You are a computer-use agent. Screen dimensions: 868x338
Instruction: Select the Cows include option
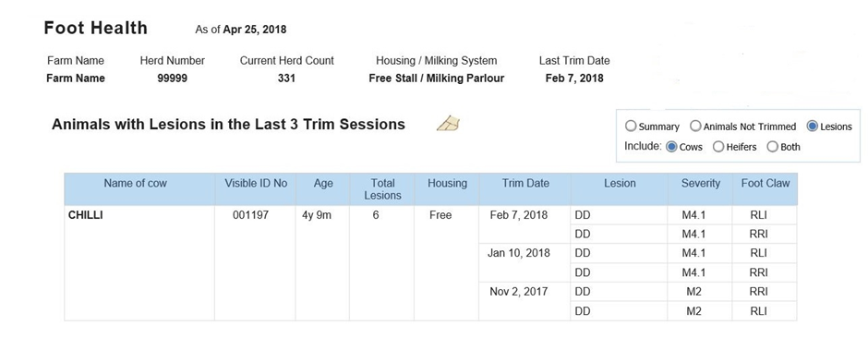click(x=671, y=147)
